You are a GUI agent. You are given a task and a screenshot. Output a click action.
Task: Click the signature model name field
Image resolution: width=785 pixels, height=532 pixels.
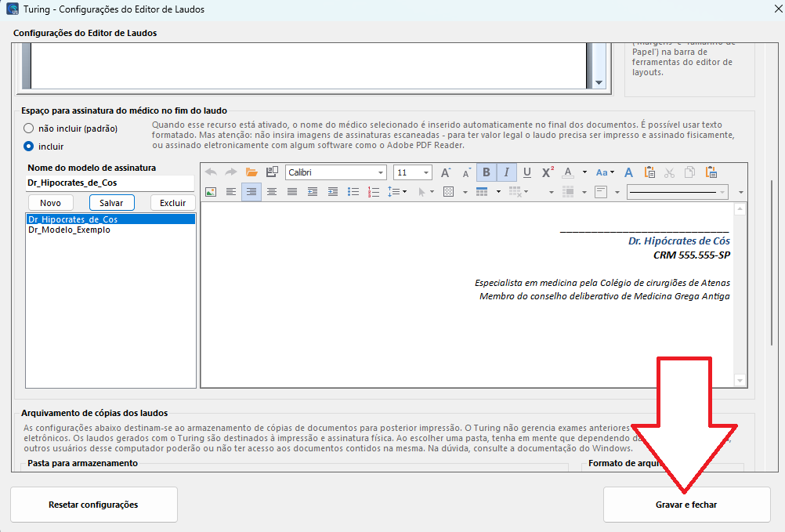click(x=110, y=183)
